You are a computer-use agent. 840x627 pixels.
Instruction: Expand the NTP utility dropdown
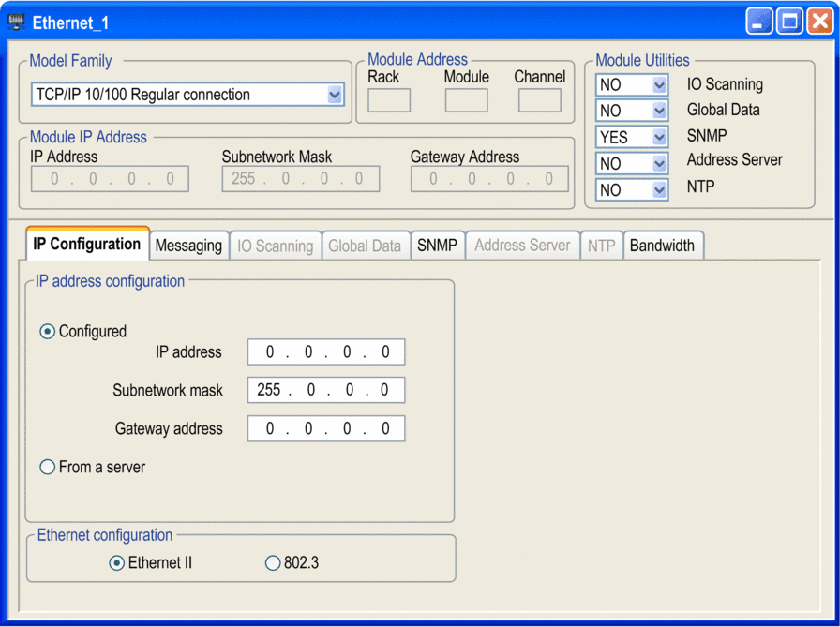[659, 189]
